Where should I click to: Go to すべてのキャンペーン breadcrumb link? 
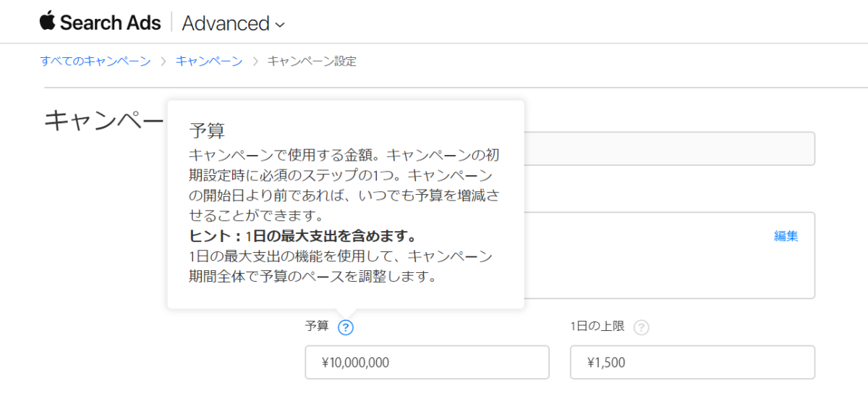[x=95, y=62]
